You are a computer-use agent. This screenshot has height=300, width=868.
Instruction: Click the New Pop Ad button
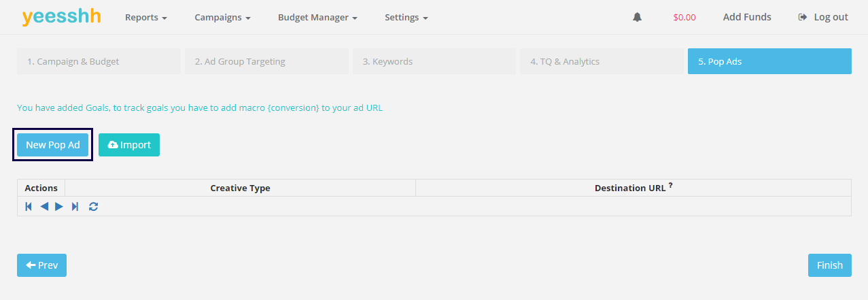[x=53, y=145]
